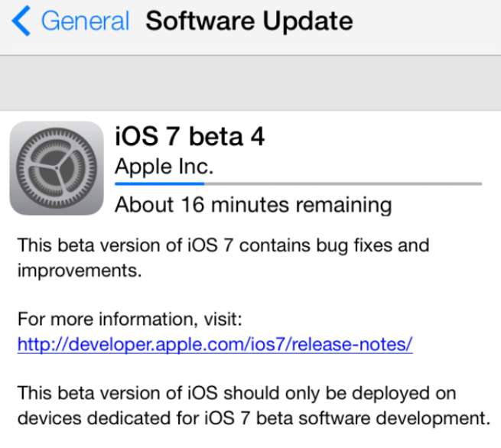Select the iOS 7 beta 4 heading
Image resolution: width=501 pixels, height=448 pixels.
click(189, 138)
